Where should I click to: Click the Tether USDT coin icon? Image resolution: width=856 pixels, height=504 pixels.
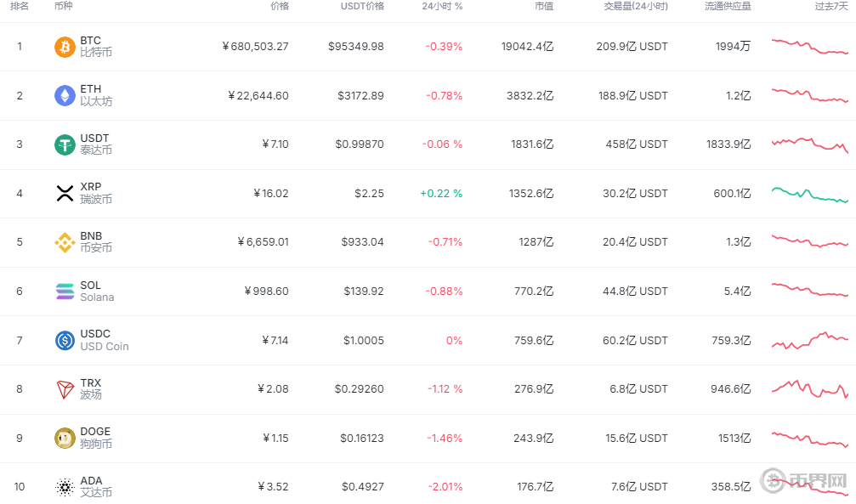point(65,144)
